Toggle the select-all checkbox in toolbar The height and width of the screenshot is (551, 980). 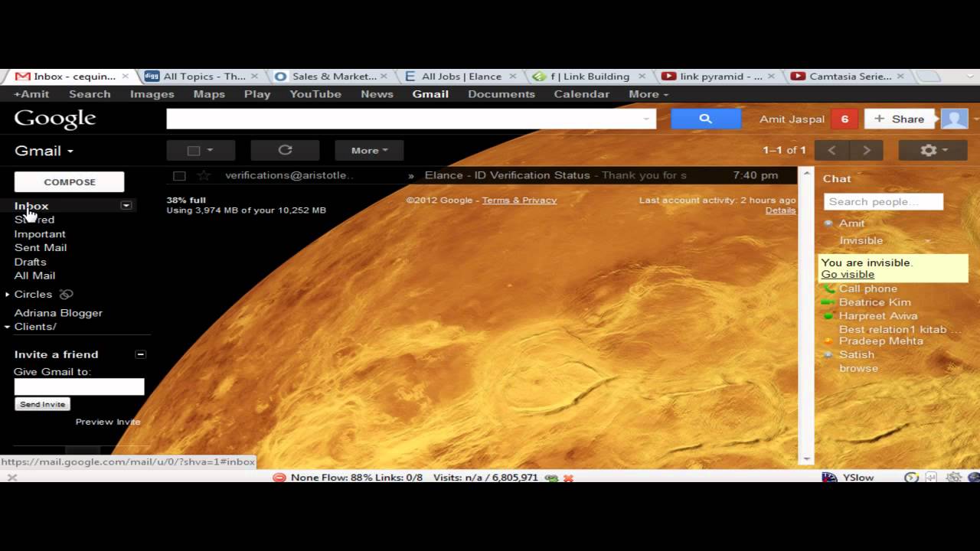tap(194, 151)
